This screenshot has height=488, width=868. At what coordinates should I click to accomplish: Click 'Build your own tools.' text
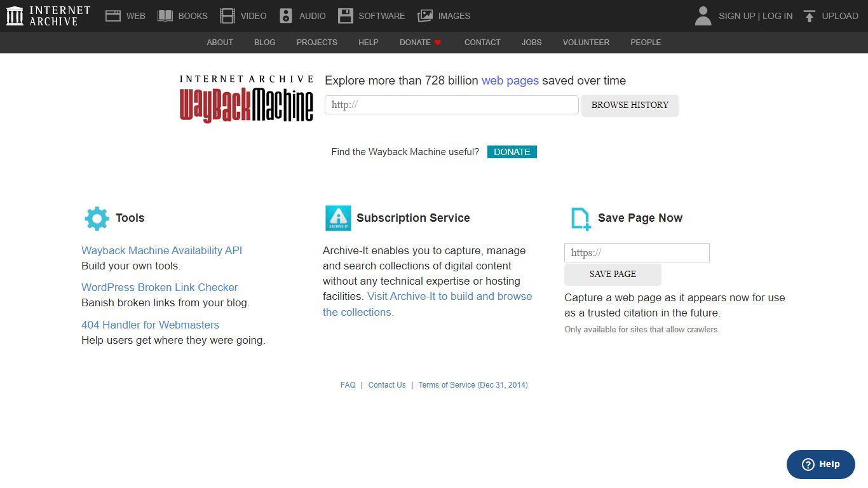pos(131,266)
